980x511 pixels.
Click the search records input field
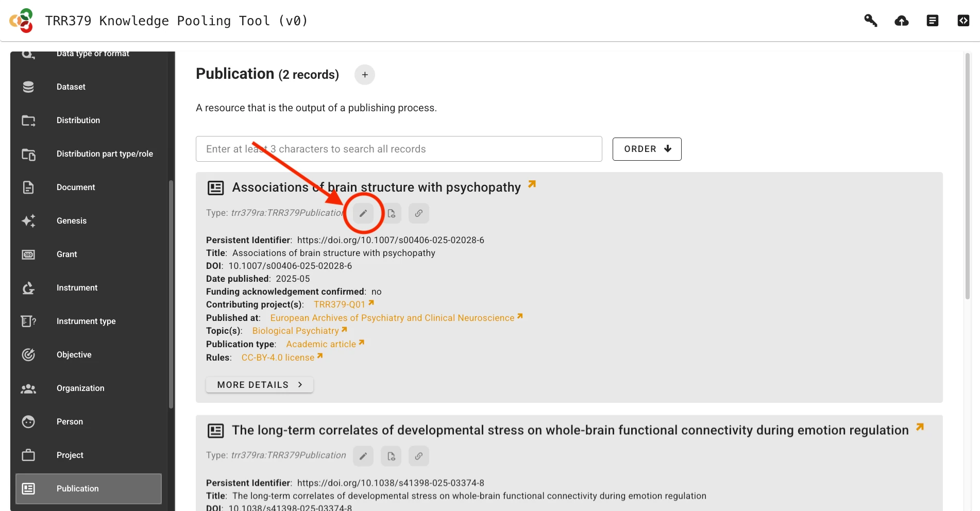click(x=398, y=149)
